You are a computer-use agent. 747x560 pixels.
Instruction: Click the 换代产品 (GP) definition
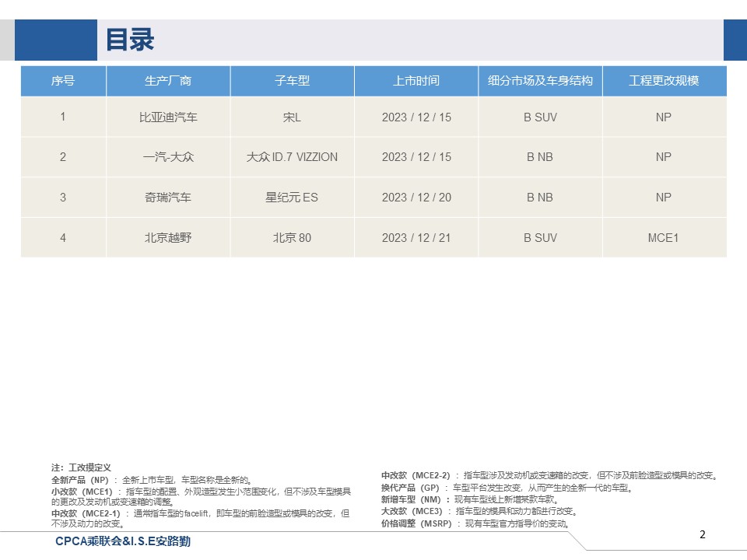(507, 488)
